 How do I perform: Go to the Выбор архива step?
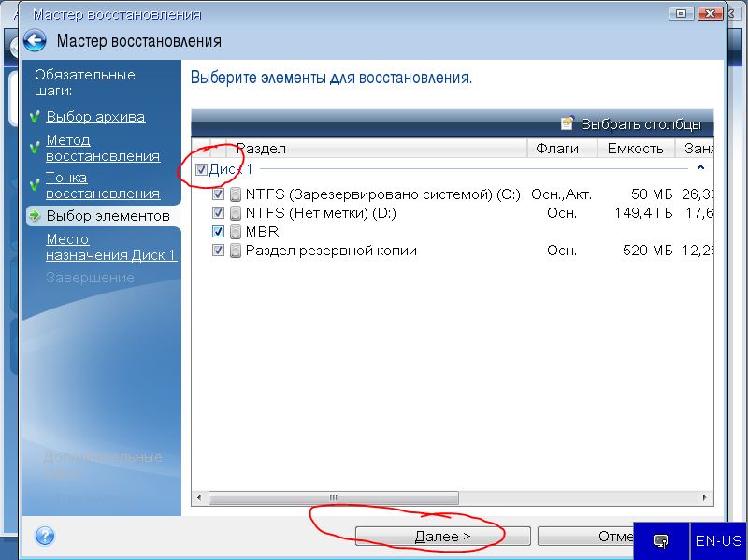[x=95, y=117]
